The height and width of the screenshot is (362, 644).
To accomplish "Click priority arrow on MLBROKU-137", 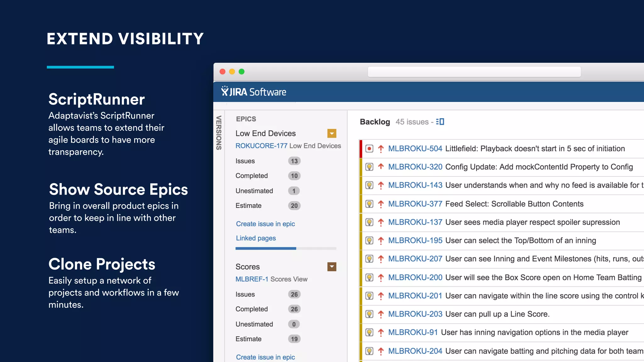I will pyautogui.click(x=381, y=222).
